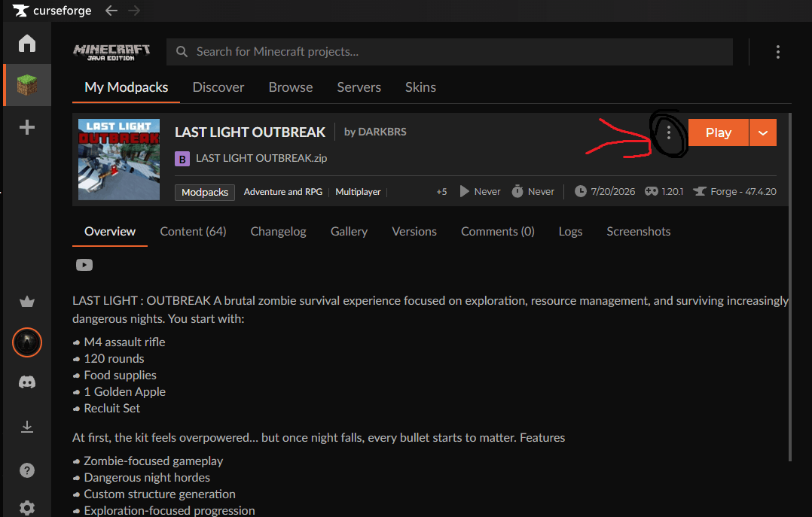Click the Multiplayer category link
The width and height of the screenshot is (812, 517).
[358, 192]
